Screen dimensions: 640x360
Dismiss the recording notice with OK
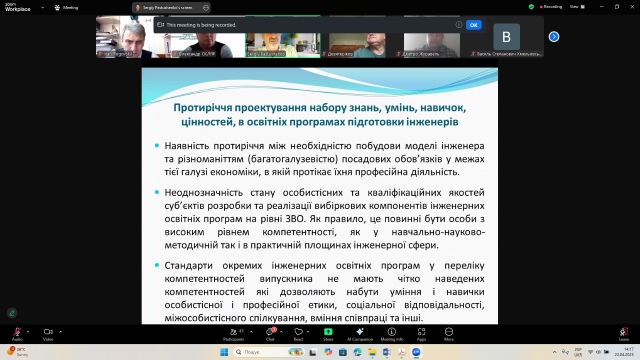pos(473,25)
